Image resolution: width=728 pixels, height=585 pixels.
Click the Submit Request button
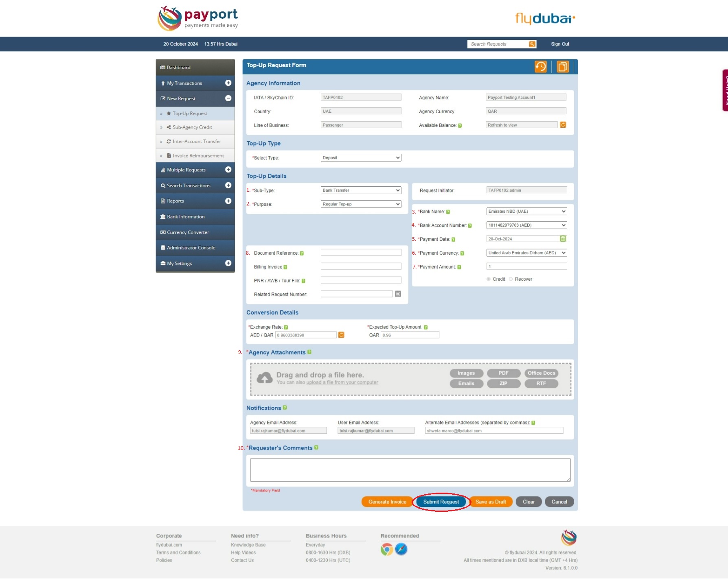(441, 502)
